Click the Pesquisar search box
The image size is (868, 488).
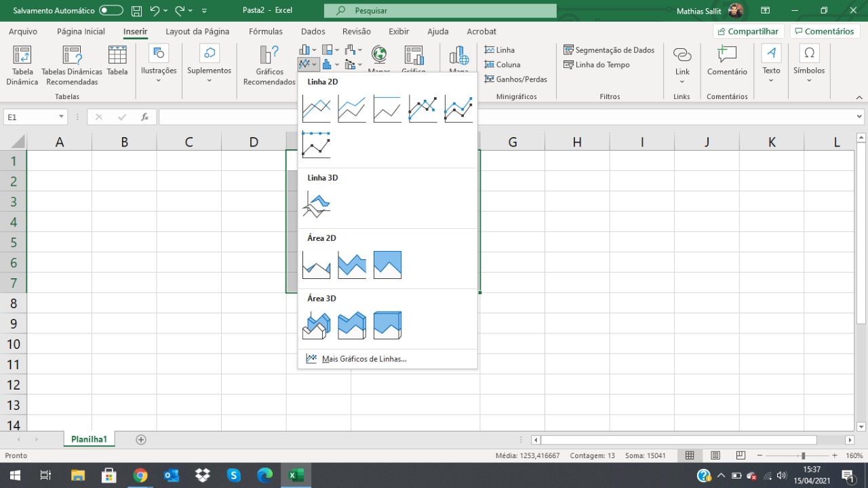pyautogui.click(x=440, y=11)
